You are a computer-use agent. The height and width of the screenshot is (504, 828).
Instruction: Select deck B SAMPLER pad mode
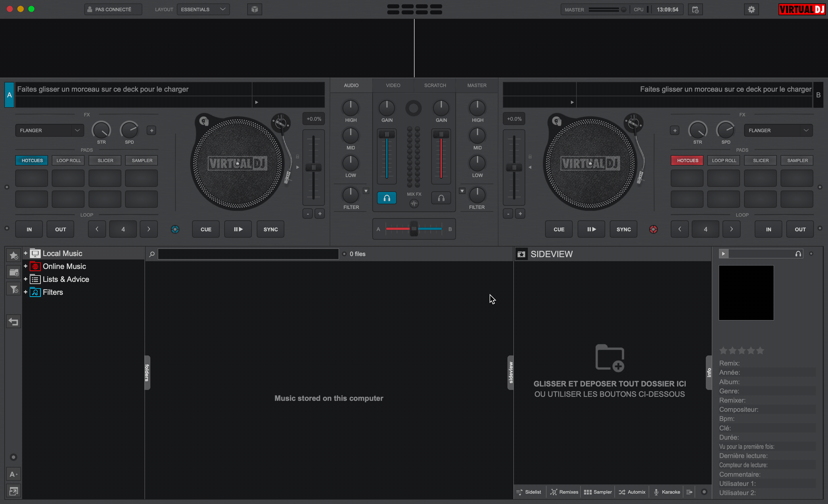tap(797, 161)
